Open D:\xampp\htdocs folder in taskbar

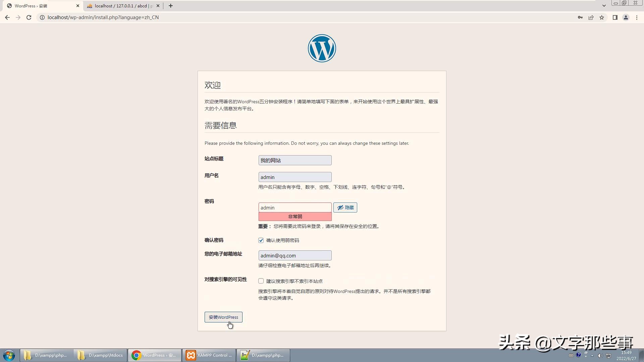coord(100,355)
